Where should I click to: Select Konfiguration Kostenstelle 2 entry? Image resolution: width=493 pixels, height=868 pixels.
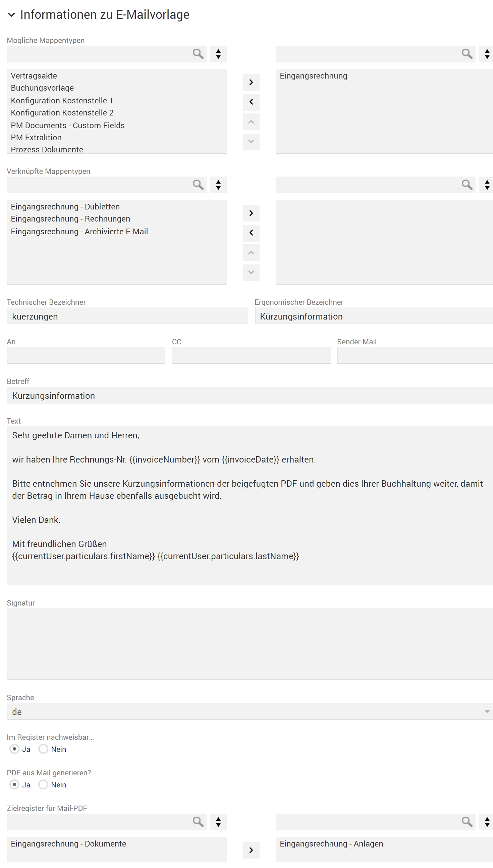(x=116, y=113)
